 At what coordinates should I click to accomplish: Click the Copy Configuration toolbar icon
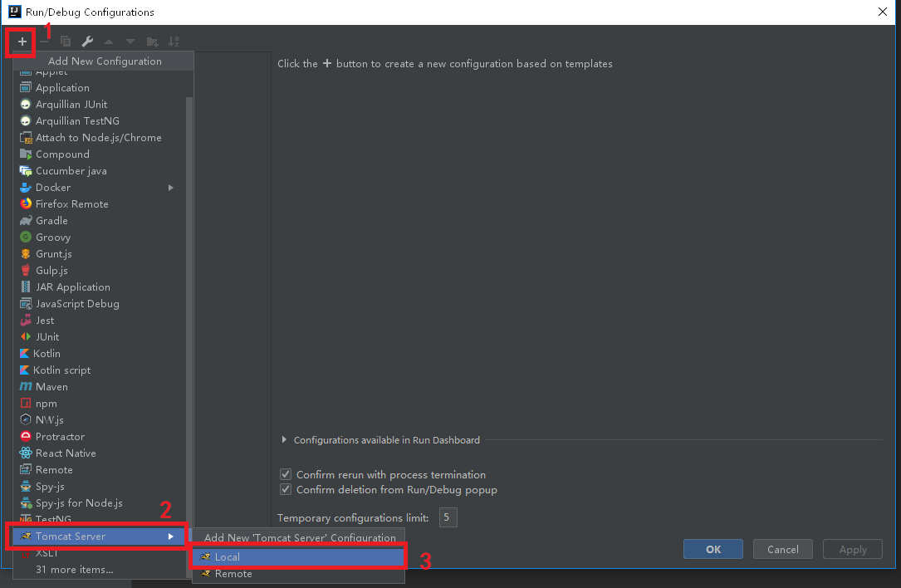pos(66,42)
